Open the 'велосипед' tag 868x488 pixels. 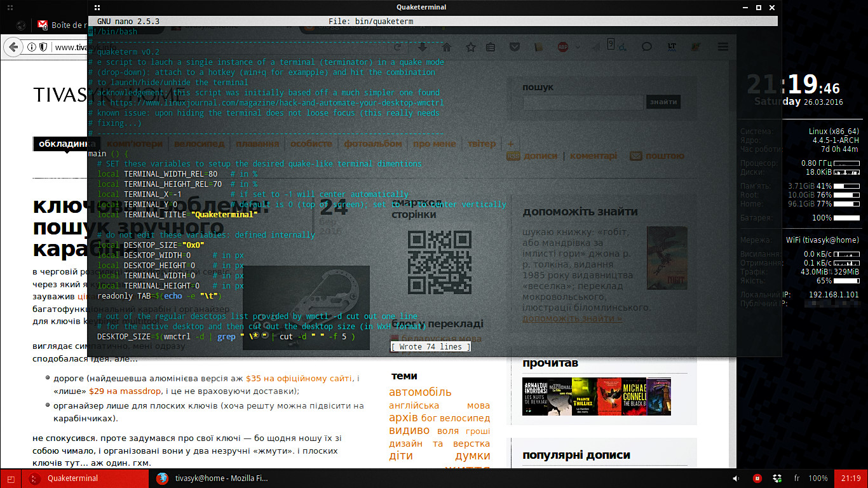point(465,418)
